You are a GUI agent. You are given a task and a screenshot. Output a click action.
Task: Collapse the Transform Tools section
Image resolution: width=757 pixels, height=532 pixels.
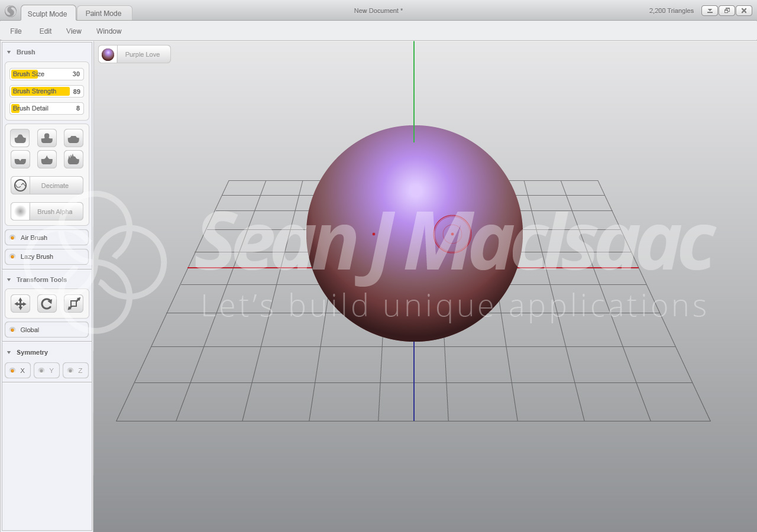pos(9,280)
